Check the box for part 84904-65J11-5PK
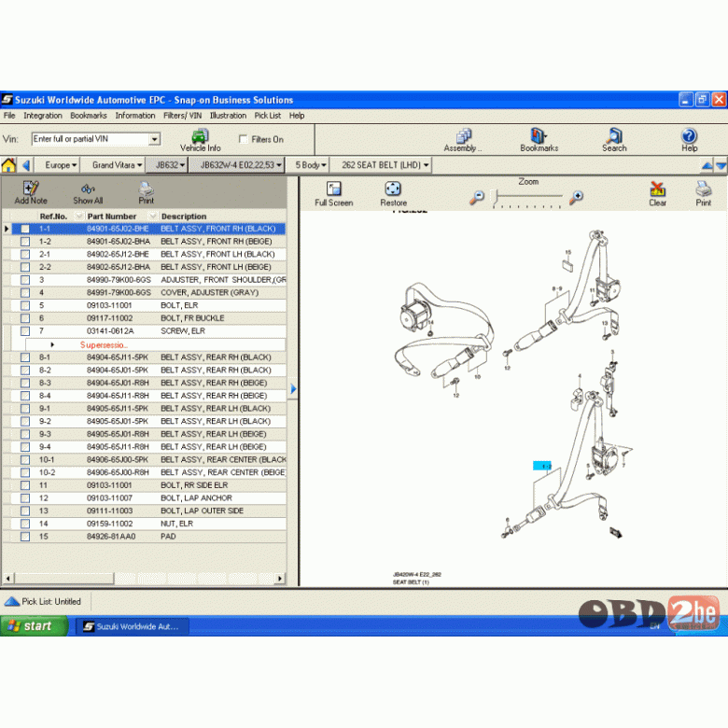The image size is (728, 728). coord(25,357)
